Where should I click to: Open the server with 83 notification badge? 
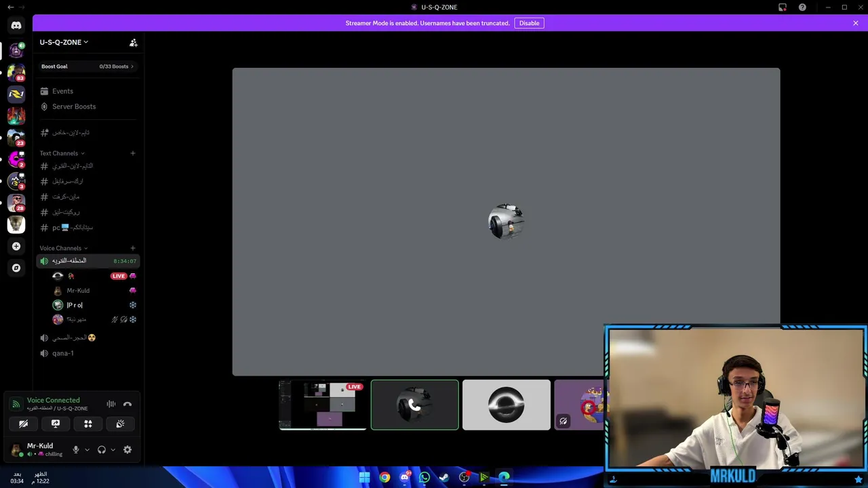tap(16, 72)
